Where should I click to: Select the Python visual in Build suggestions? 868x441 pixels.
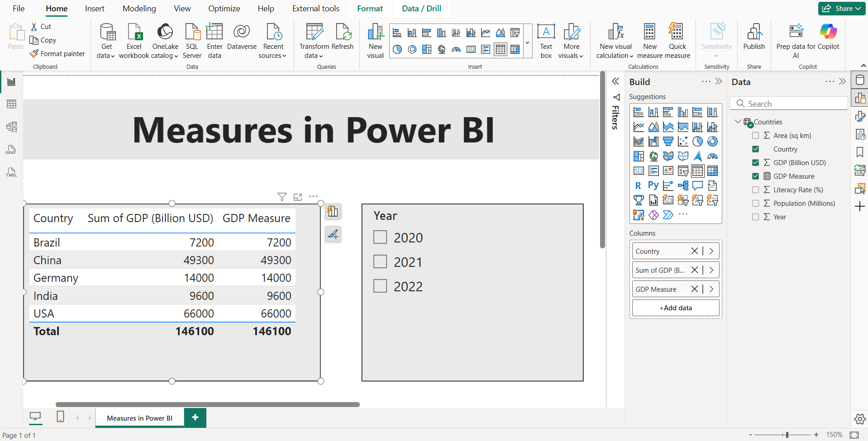(x=653, y=185)
